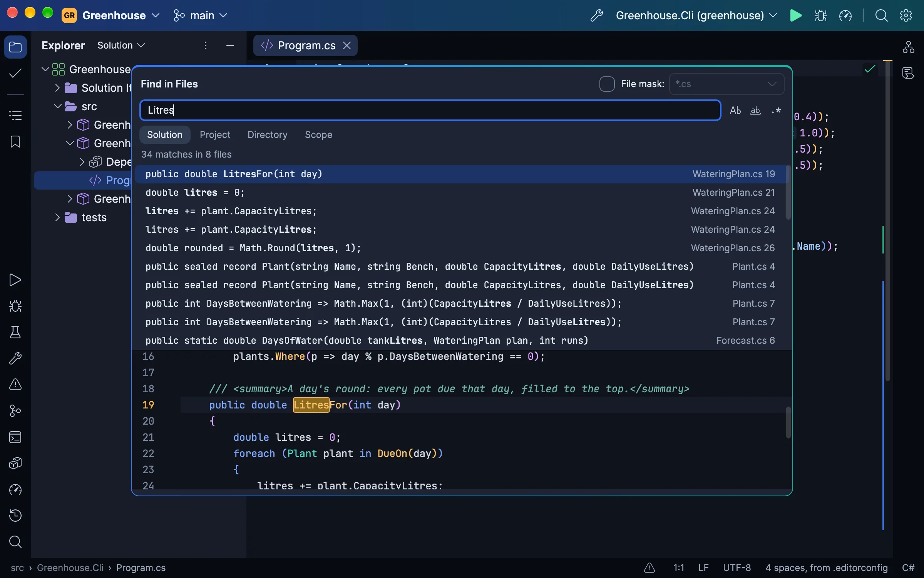Open the profiler gauge icon in toolbar
Screen dimensions: 924x578
(845, 15)
